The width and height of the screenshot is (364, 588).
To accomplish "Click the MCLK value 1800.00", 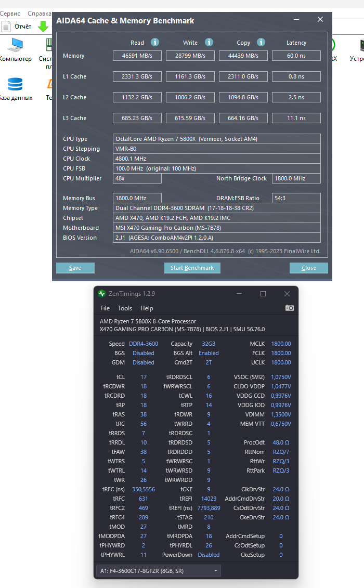I will pyautogui.click(x=281, y=344).
